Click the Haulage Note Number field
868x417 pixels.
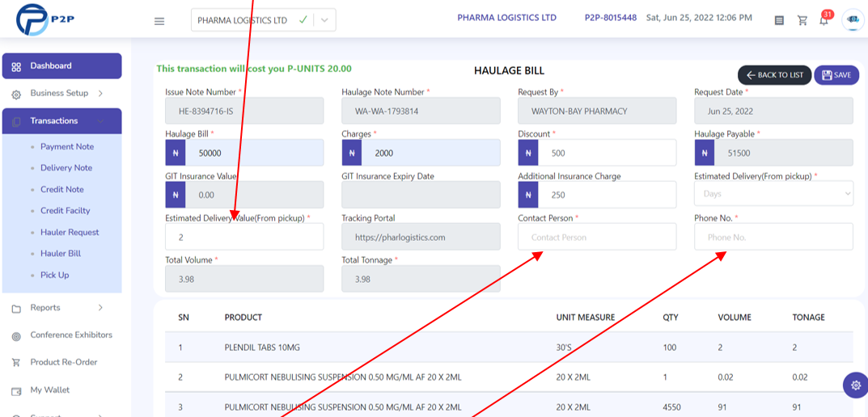421,111
